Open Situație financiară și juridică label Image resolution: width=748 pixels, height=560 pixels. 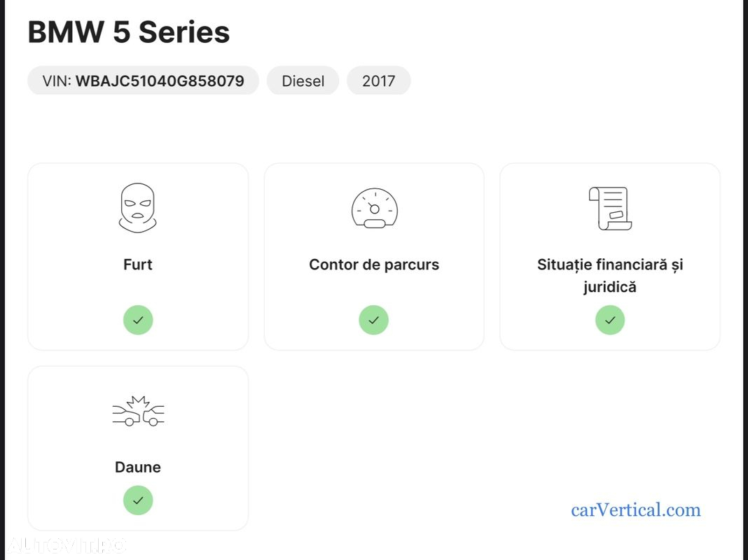click(610, 276)
